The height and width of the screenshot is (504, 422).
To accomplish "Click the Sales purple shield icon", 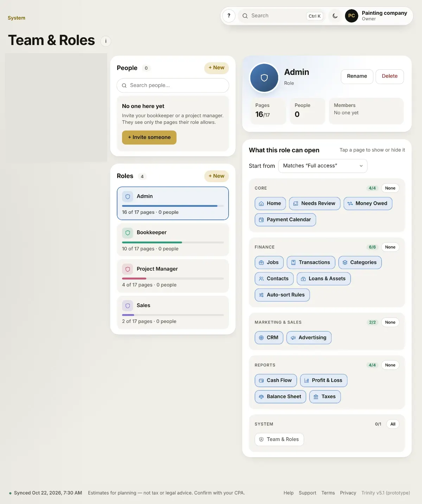I will 128,306.
